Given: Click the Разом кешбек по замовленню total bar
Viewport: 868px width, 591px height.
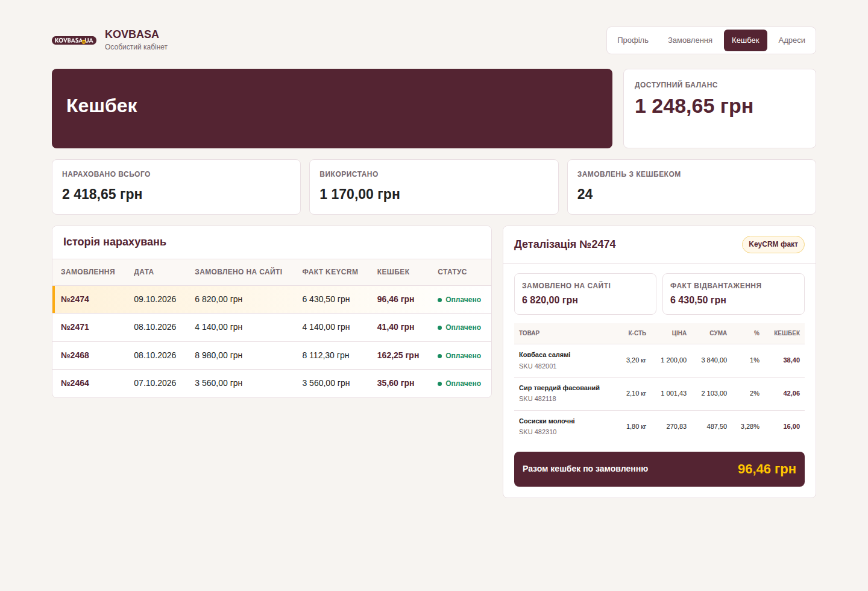Looking at the screenshot, I should (x=659, y=469).
